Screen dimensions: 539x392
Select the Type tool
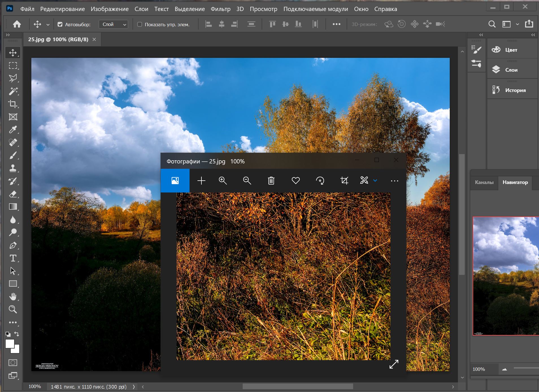[13, 258]
